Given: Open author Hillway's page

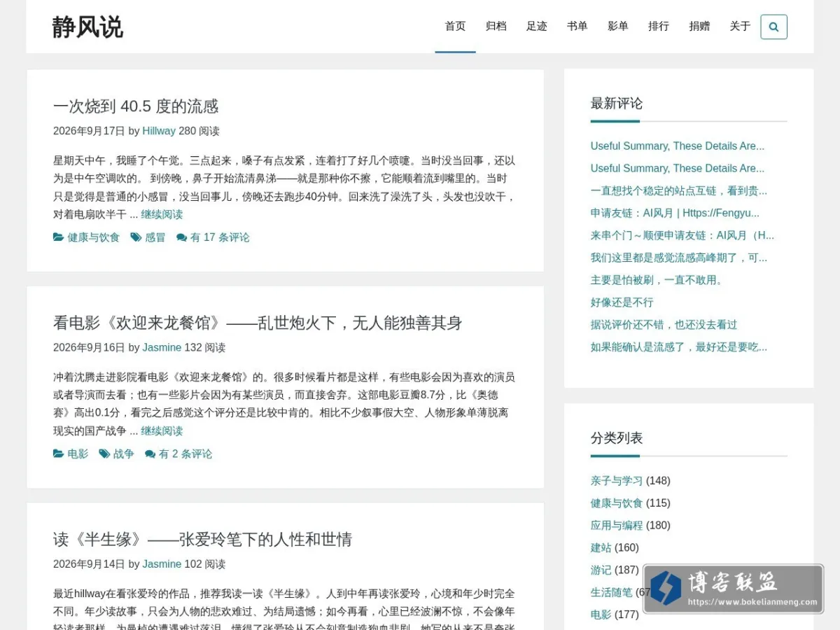Looking at the screenshot, I should [x=159, y=131].
